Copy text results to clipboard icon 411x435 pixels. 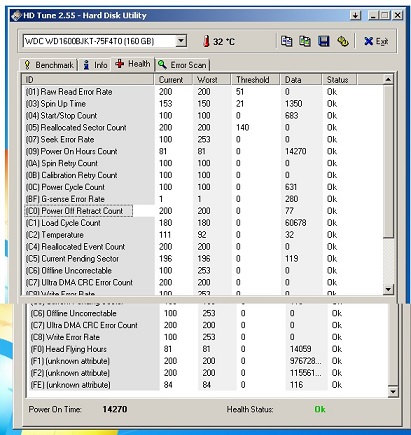[286, 41]
